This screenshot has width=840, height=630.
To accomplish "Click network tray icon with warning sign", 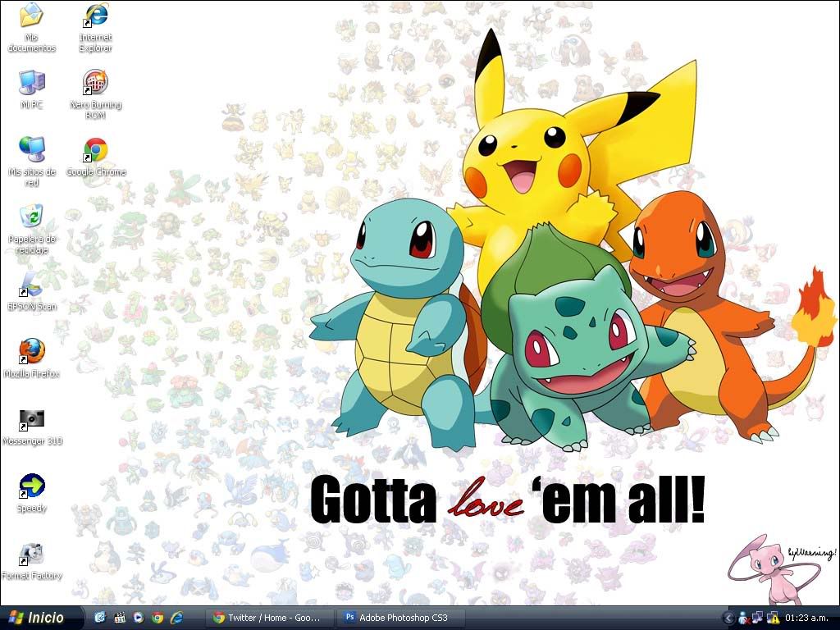I will 773,619.
